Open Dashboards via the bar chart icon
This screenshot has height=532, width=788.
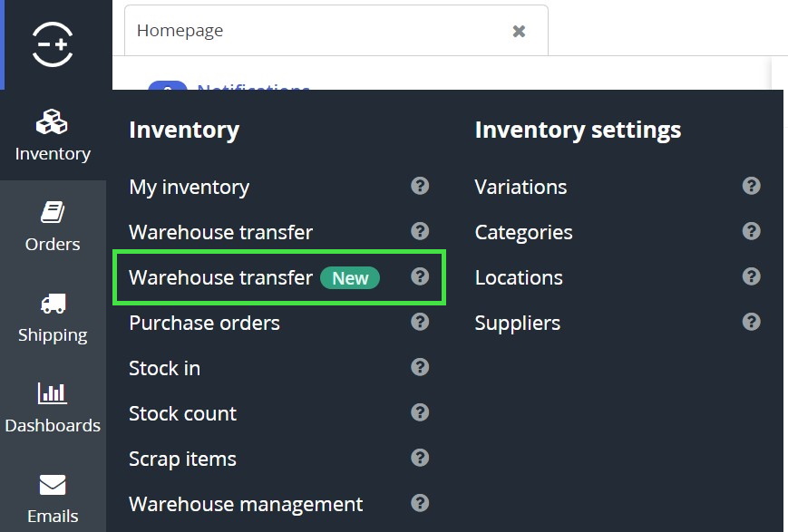click(x=52, y=393)
